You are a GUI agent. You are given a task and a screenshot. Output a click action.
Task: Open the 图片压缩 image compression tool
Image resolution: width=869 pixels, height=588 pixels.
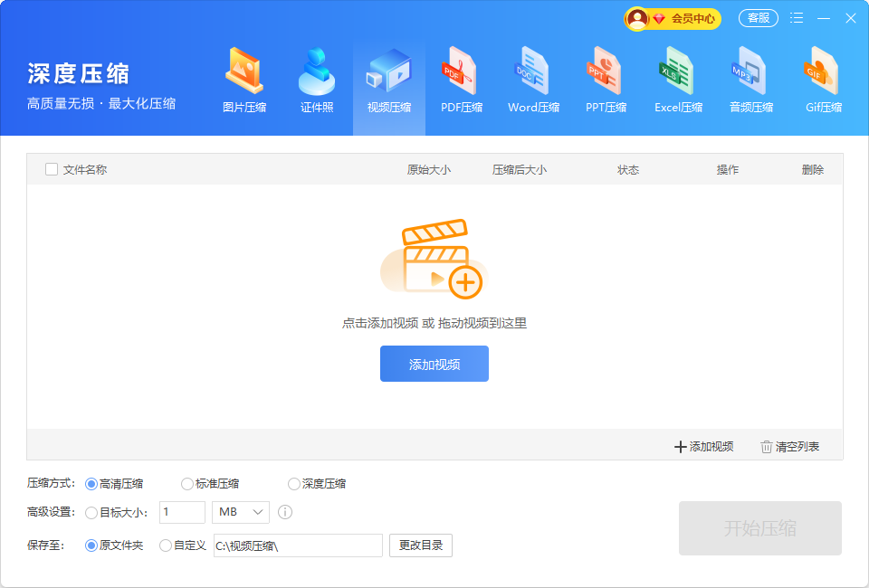(244, 83)
